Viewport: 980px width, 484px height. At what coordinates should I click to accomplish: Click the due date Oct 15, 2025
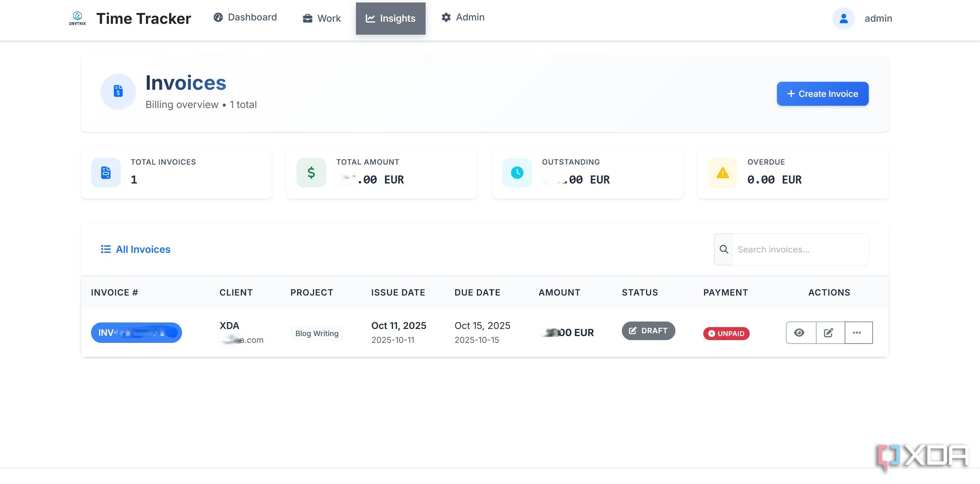[482, 326]
